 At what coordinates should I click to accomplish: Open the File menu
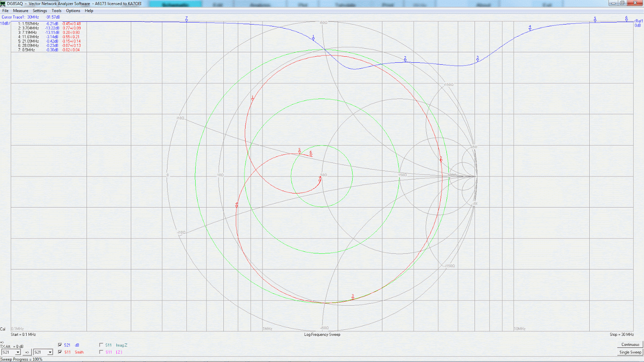6,11
